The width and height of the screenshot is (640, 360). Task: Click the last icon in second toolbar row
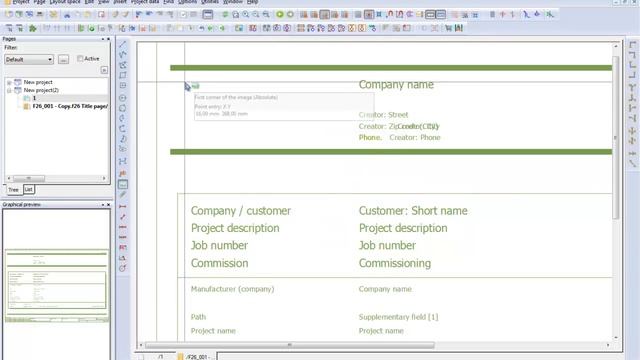(459, 28)
